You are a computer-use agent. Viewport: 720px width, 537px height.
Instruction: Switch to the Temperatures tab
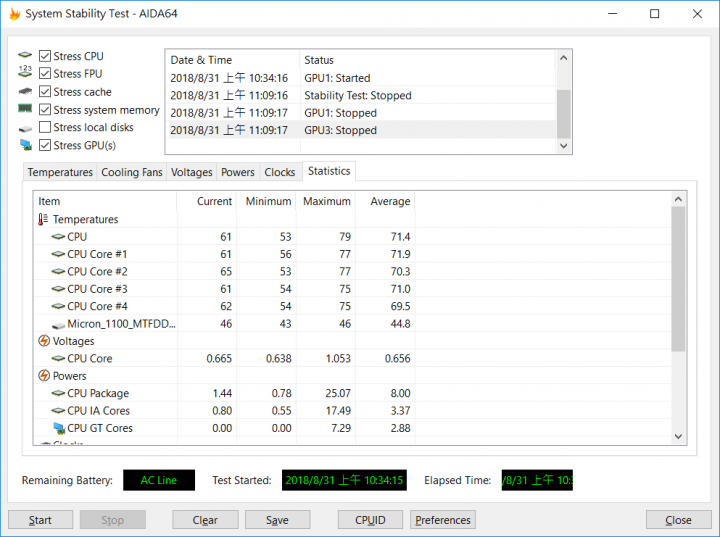60,172
